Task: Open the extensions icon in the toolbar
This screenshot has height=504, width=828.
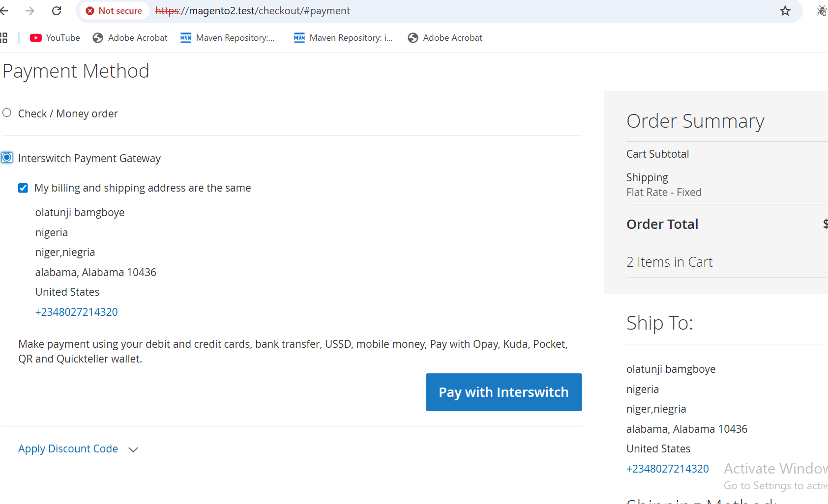Action: (821, 11)
